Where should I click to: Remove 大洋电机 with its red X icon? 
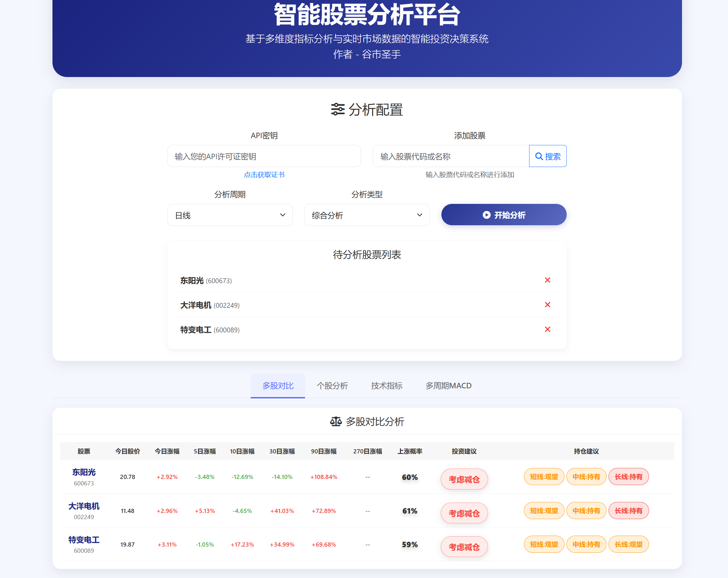click(x=547, y=305)
